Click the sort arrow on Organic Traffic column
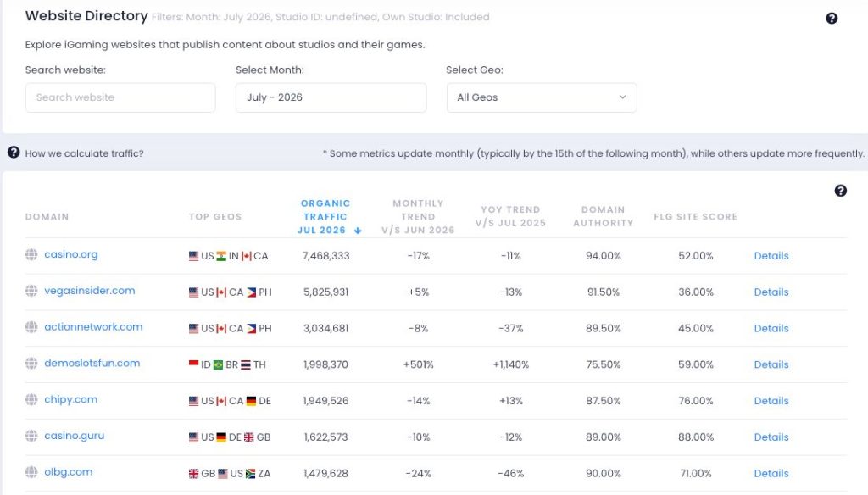868x495 pixels. click(358, 231)
